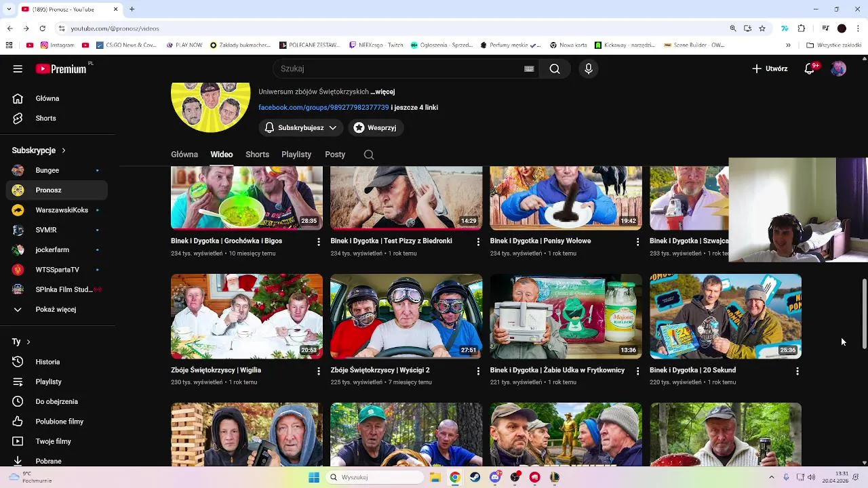Bookmark this page with the star icon
This screenshot has width=868, height=488.
pos(762,28)
